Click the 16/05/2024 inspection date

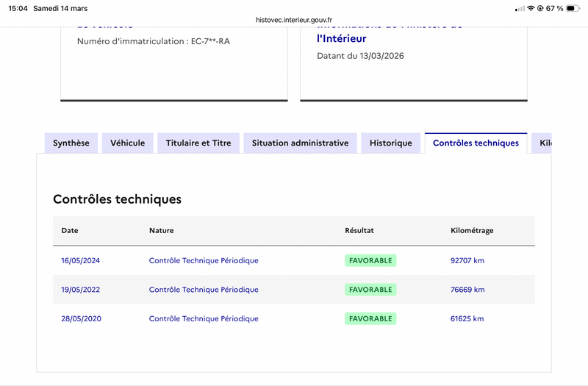click(x=81, y=260)
